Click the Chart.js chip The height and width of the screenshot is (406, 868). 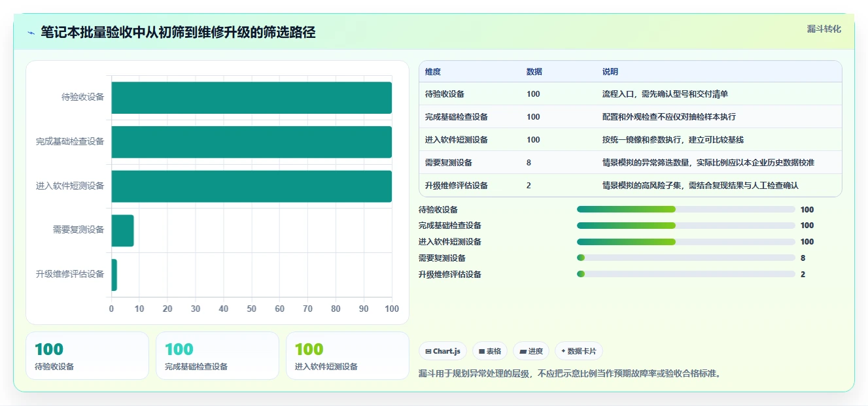tap(443, 351)
